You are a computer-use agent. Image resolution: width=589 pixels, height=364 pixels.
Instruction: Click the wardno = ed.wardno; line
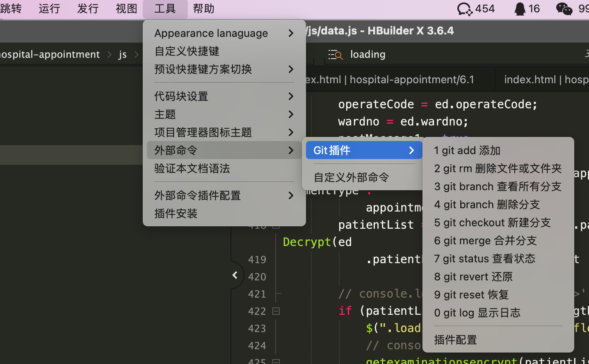pyautogui.click(x=403, y=121)
